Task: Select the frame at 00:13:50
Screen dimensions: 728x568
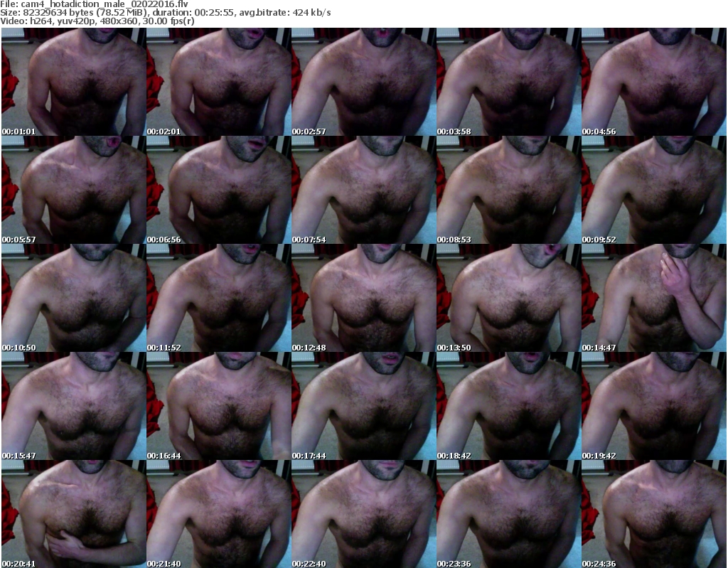Action: pos(509,298)
